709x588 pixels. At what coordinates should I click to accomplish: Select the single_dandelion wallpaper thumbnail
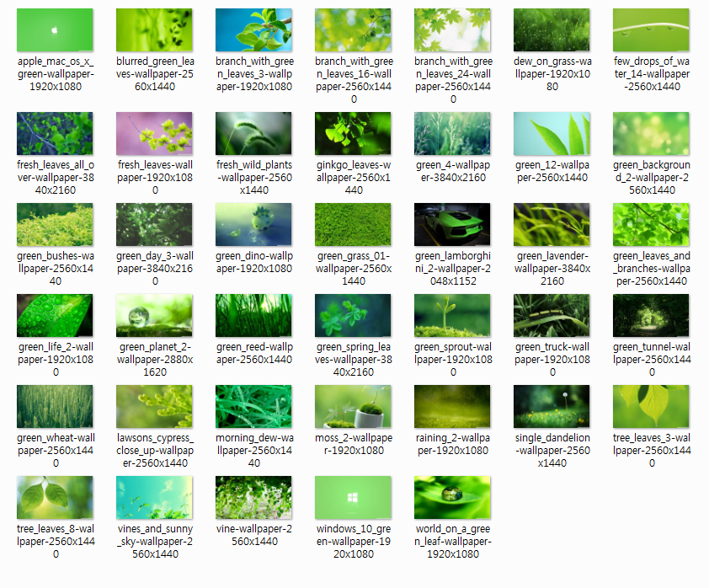pos(552,406)
